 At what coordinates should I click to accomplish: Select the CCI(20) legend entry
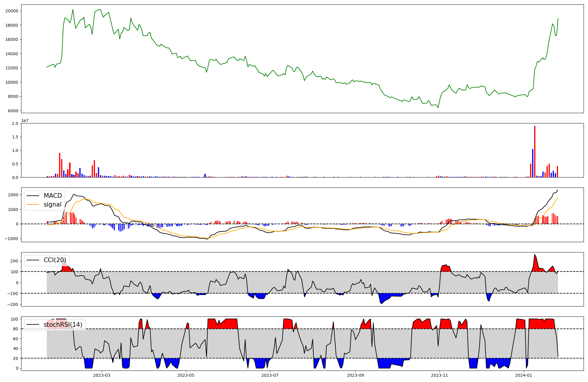(x=55, y=260)
